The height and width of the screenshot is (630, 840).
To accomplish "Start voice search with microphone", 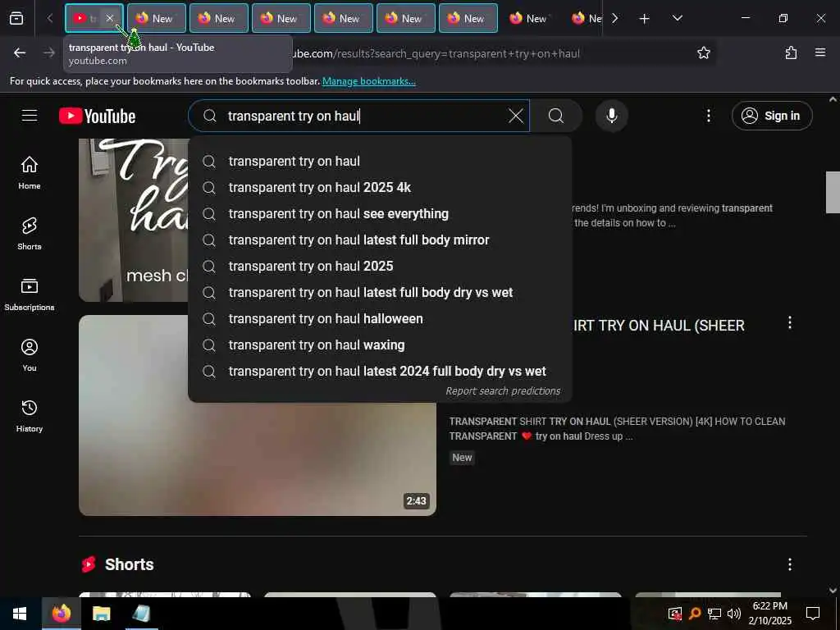I will point(611,116).
